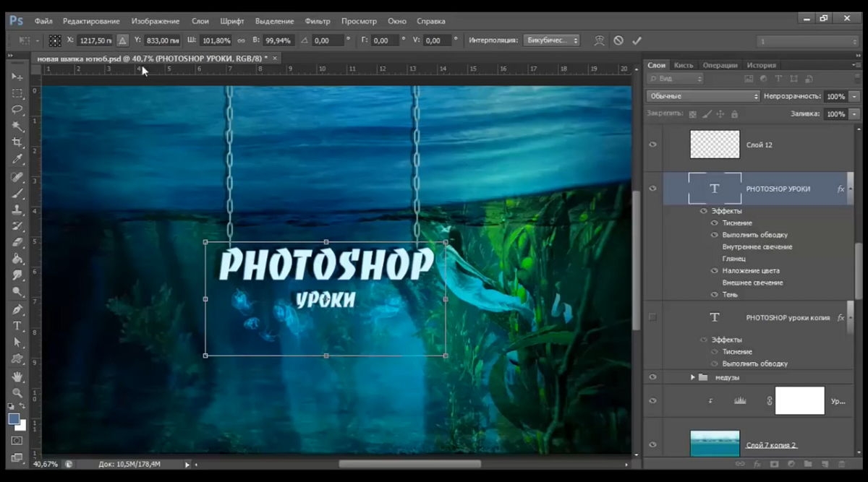868x482 pixels.
Task: Select the Dodge tool
Action: (x=17, y=293)
